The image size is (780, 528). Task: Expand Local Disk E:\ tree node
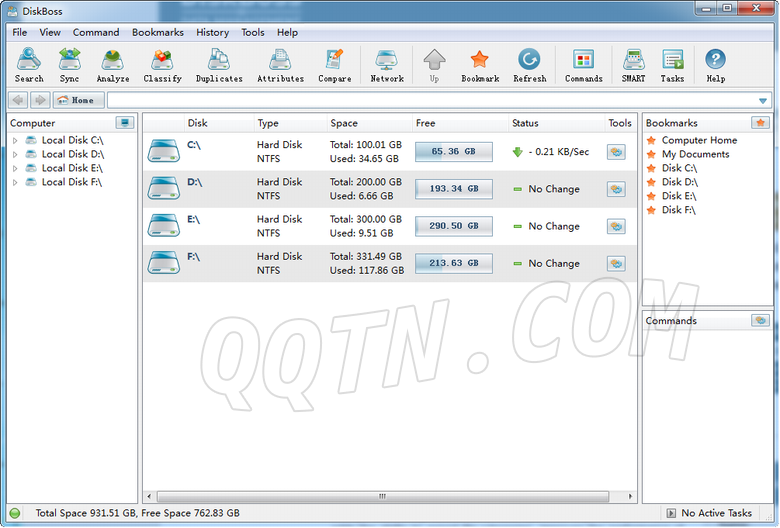point(15,169)
